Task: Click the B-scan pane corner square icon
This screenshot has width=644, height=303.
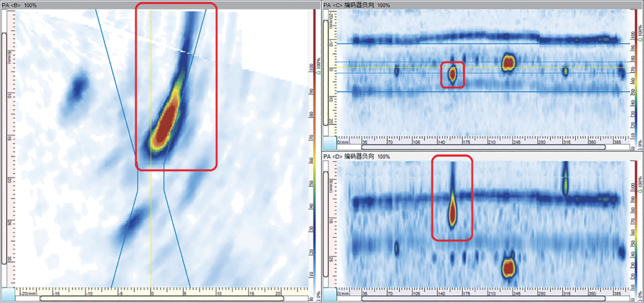Action: [8, 294]
